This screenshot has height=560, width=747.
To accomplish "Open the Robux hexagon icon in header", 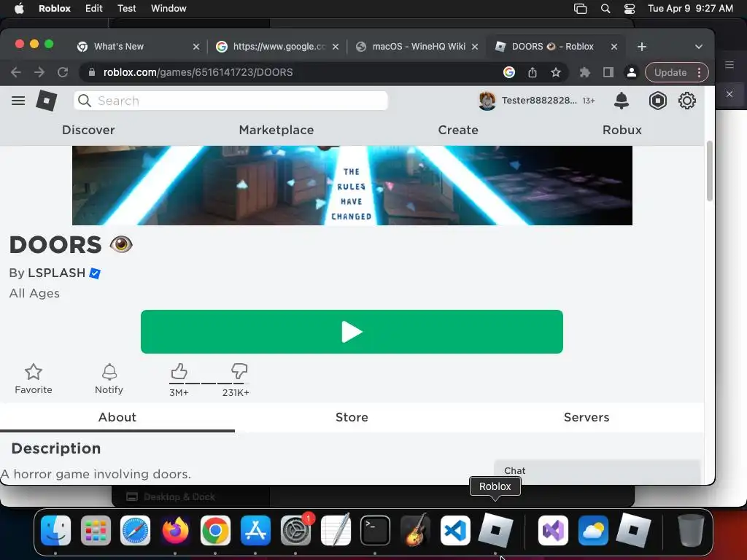I will tap(657, 101).
